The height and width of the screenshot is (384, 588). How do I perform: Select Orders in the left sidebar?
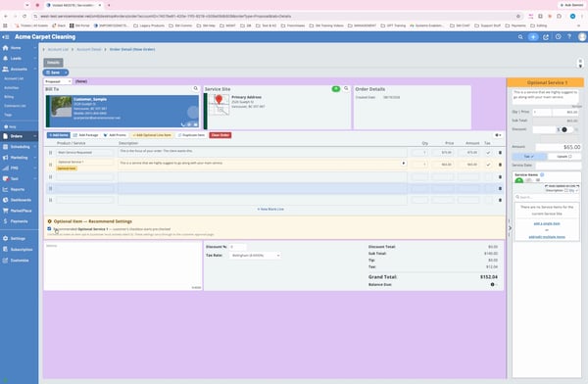coord(16,136)
